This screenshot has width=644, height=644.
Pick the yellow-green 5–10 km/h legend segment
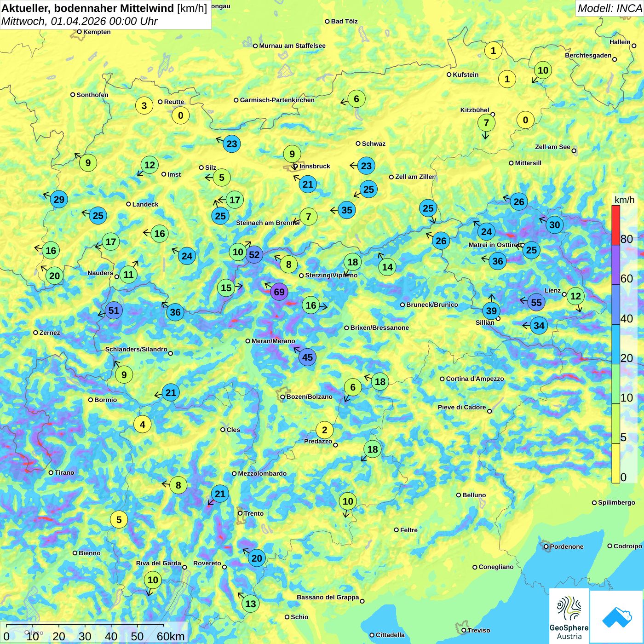[615, 423]
